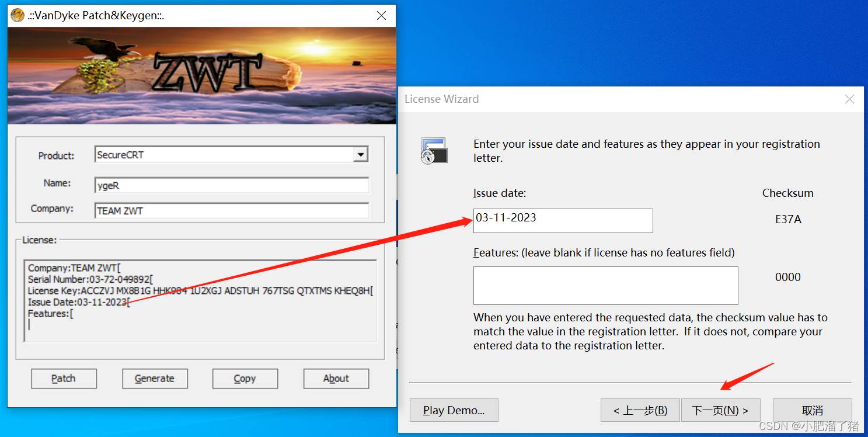
Task: Click the Product: label in keygen
Action: 57,155
